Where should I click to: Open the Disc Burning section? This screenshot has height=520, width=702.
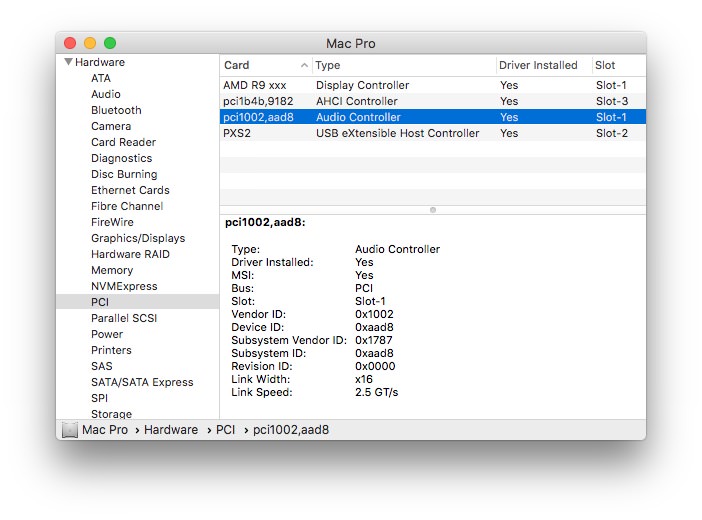(124, 174)
